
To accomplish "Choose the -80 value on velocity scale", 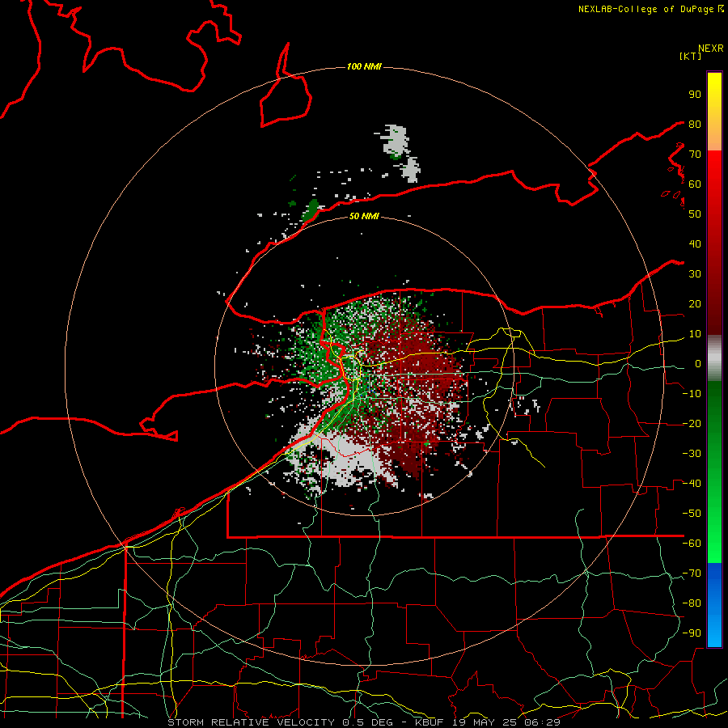I will pyautogui.click(x=692, y=603).
